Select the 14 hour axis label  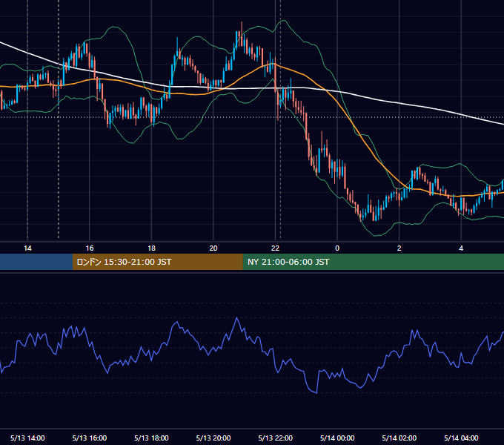27,248
